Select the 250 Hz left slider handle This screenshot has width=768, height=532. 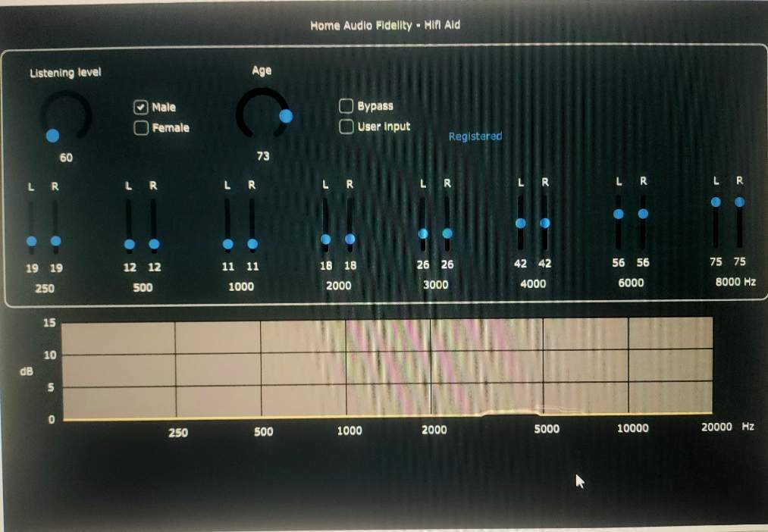31,241
